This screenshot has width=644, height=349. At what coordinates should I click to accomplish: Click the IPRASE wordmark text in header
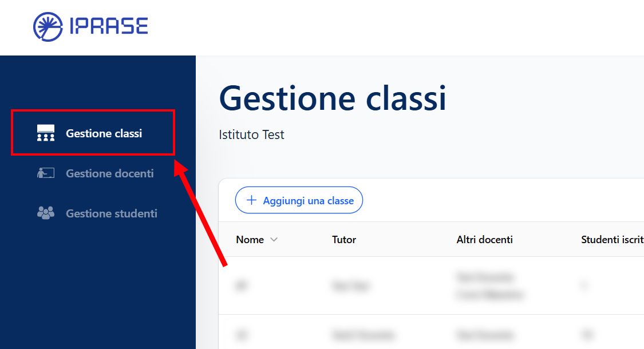[108, 27]
